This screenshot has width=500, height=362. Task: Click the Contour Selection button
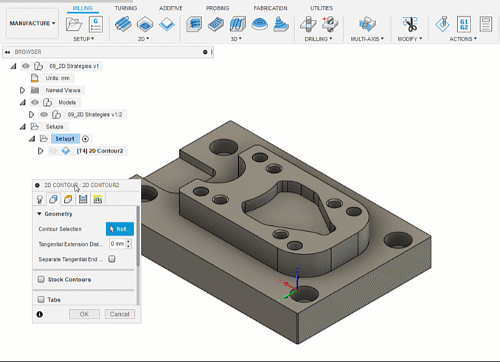pos(120,229)
